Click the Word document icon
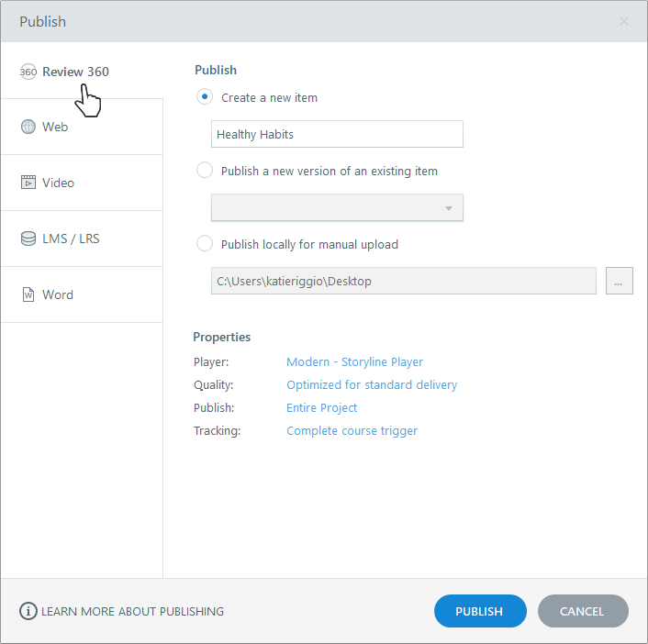The image size is (648, 644). coord(28,294)
